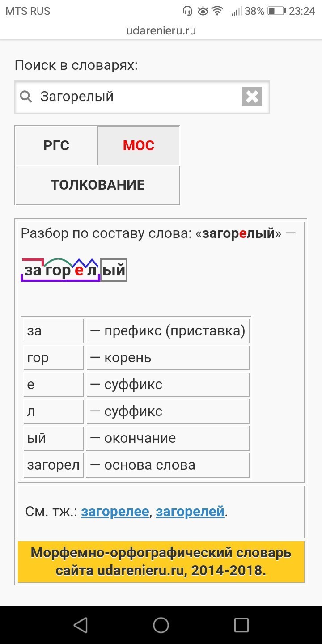Open the загорелее link
The width and height of the screenshot is (322, 644).
[x=115, y=512]
